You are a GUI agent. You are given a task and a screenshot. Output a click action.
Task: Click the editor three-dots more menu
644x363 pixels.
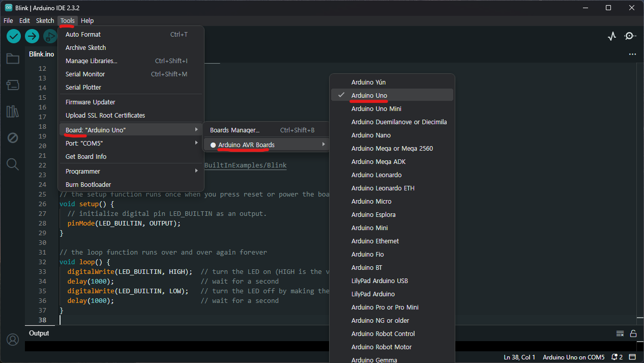pos(632,54)
